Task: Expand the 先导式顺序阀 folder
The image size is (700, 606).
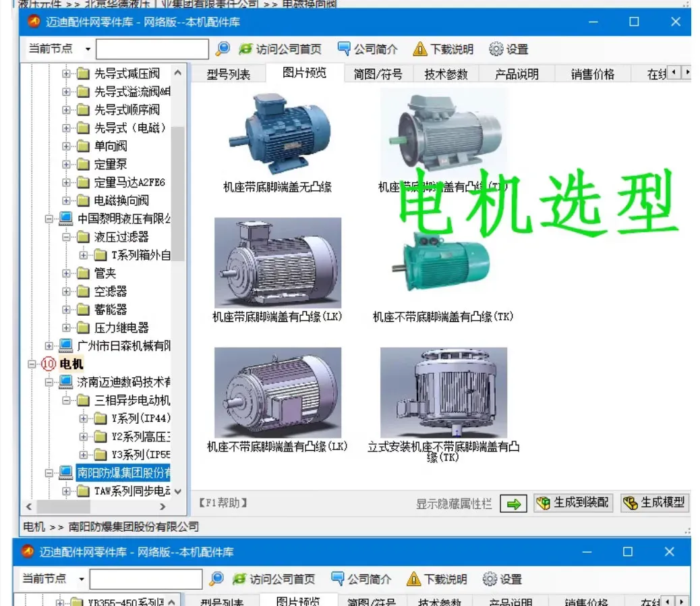Action: pyautogui.click(x=66, y=110)
